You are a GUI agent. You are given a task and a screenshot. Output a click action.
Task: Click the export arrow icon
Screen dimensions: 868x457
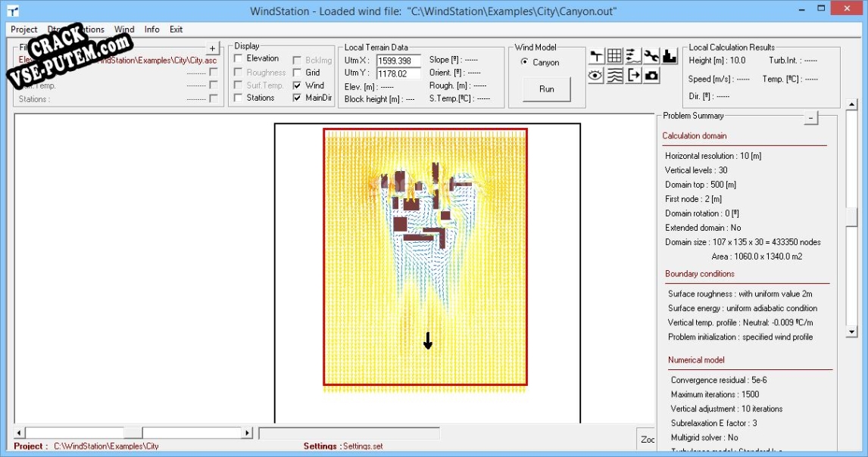click(x=633, y=75)
